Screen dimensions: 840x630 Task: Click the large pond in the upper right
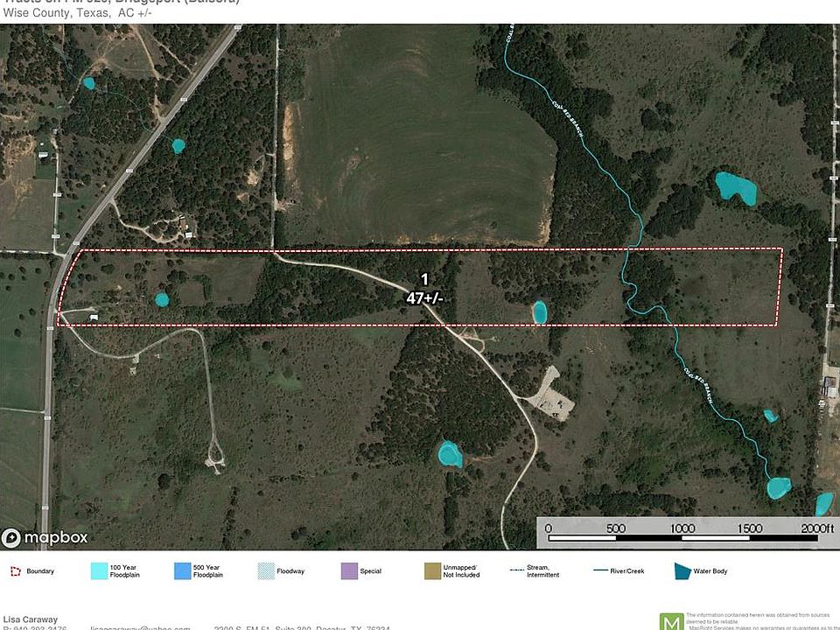pos(736,188)
